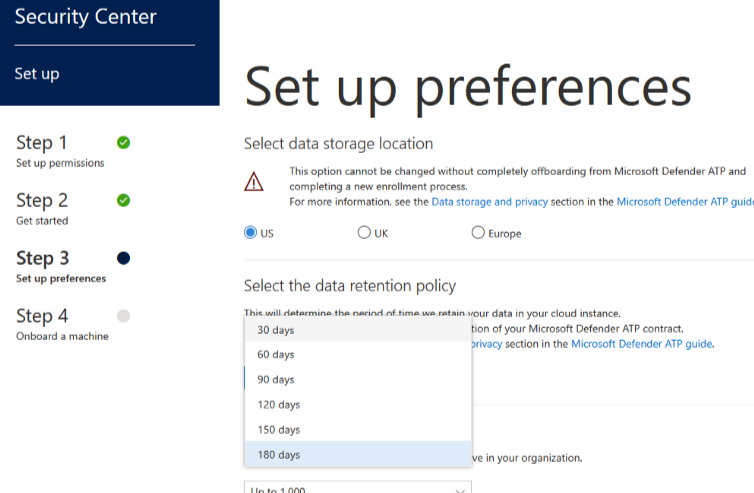This screenshot has height=493, width=754.
Task: Select the highlighted 180 days option
Action: 358,455
